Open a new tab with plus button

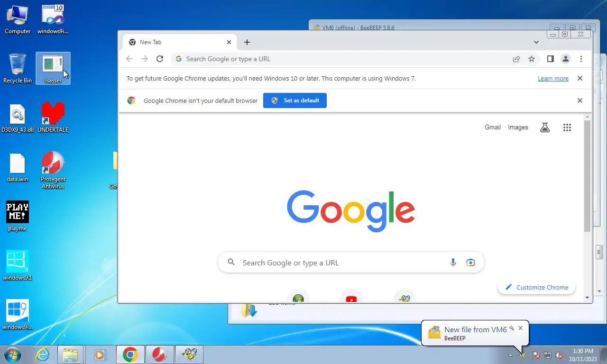tap(247, 42)
